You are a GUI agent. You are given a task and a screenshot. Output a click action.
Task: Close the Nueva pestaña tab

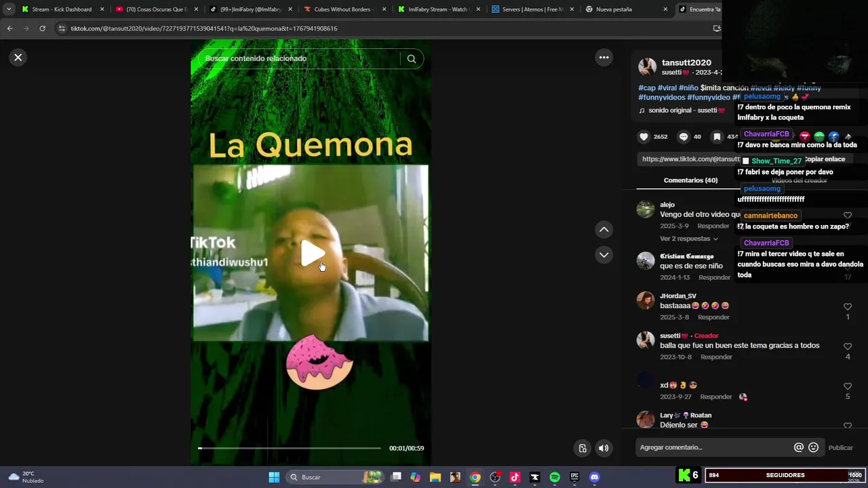[x=665, y=9]
